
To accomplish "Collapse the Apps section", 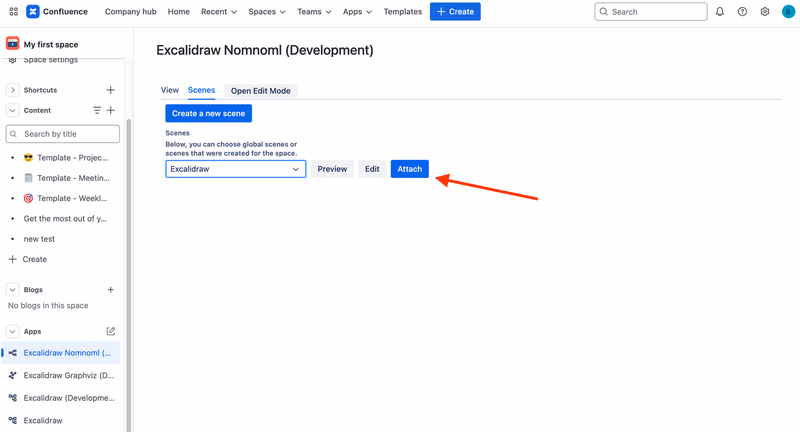I will click(x=12, y=331).
